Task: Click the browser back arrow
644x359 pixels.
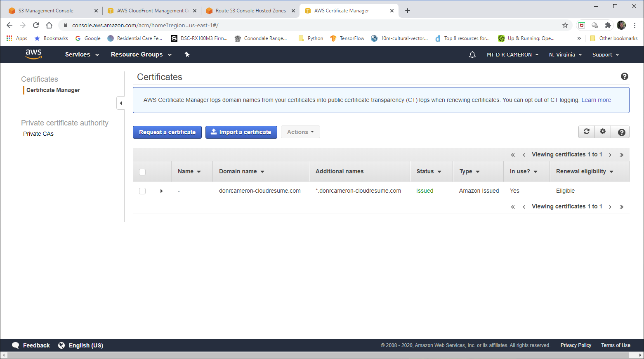Action: (9, 25)
